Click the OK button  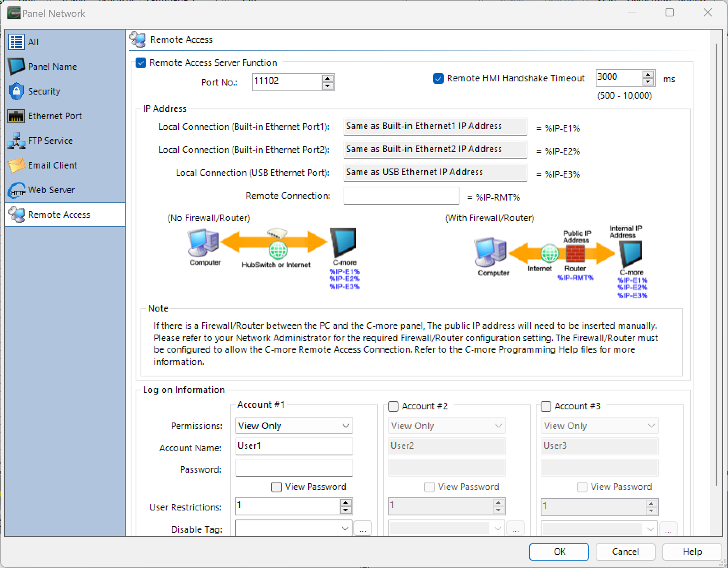tap(559, 552)
